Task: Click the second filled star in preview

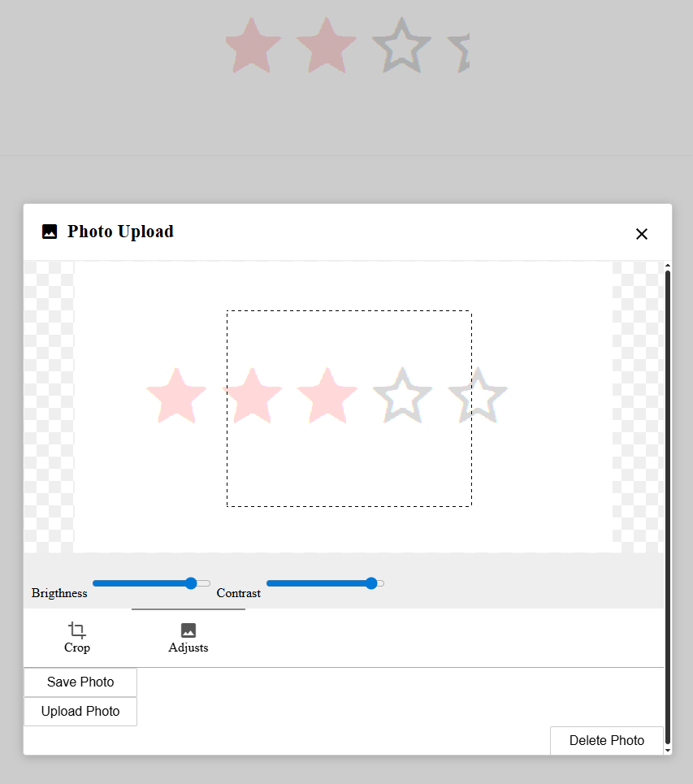Action: [x=252, y=396]
